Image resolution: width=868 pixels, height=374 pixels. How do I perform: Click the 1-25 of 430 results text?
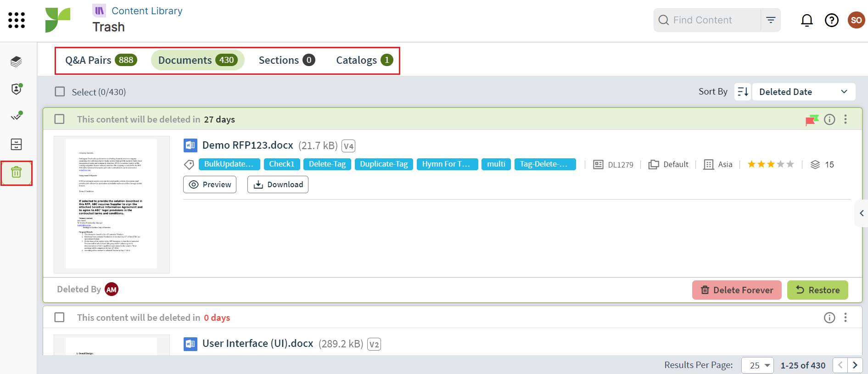(803, 365)
